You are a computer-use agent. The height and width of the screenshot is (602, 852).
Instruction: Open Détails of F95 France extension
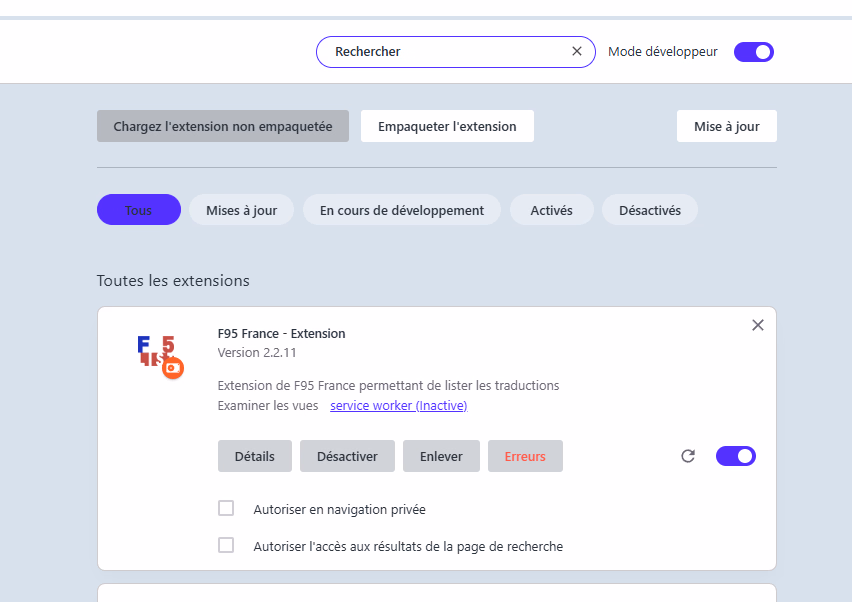coord(255,456)
